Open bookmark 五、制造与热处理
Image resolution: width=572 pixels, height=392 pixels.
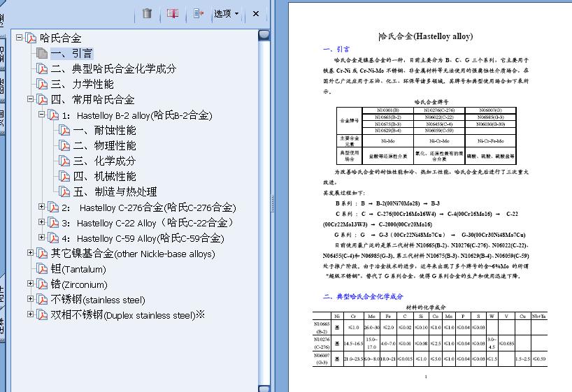click(x=115, y=191)
